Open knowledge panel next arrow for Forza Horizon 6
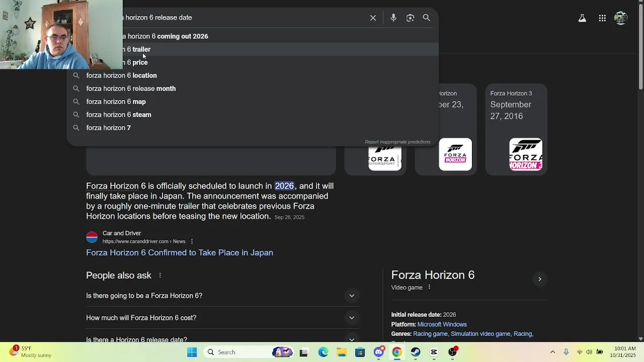This screenshot has height=362, width=644. click(539, 279)
